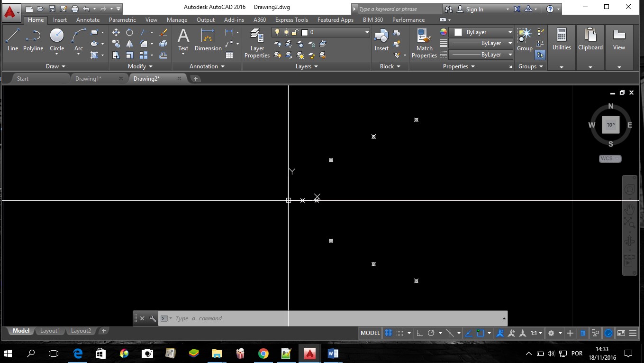Activate Match Properties tool

424,43
